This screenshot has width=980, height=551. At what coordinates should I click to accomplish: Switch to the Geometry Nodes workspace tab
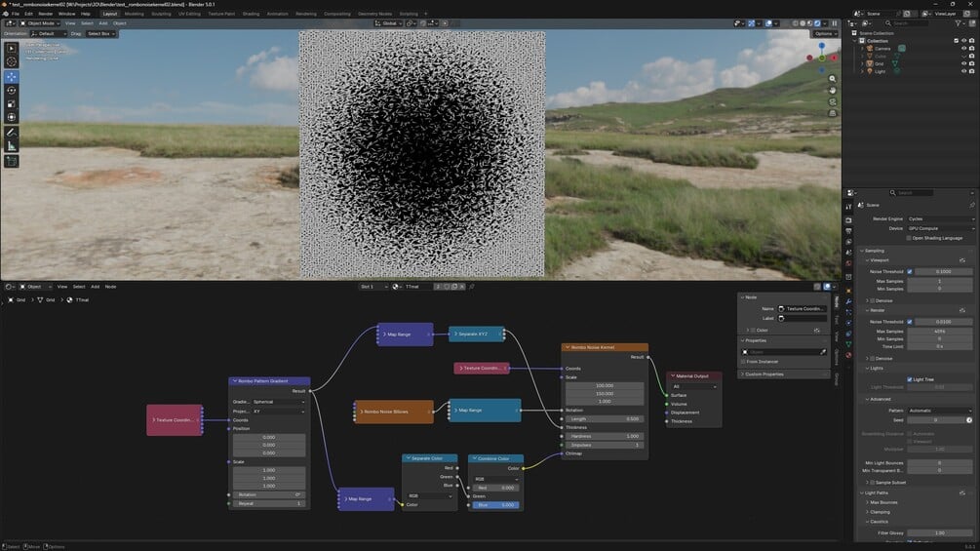[x=375, y=13]
